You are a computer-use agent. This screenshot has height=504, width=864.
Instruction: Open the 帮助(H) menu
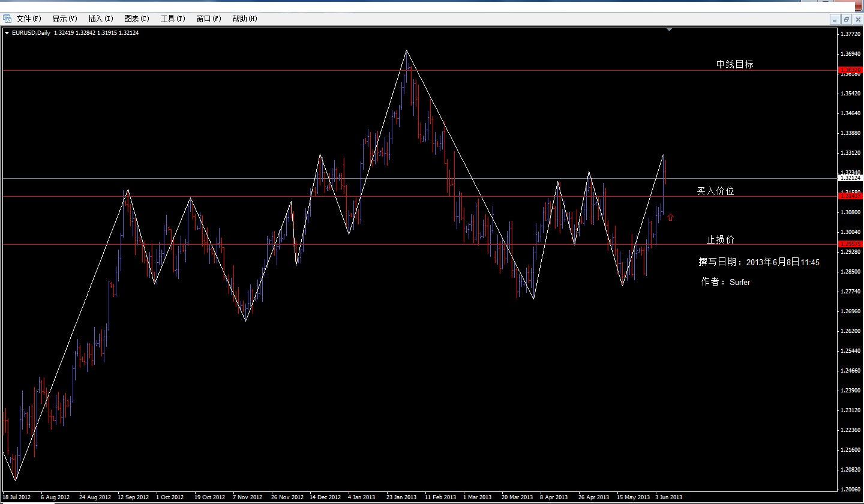pyautogui.click(x=245, y=19)
